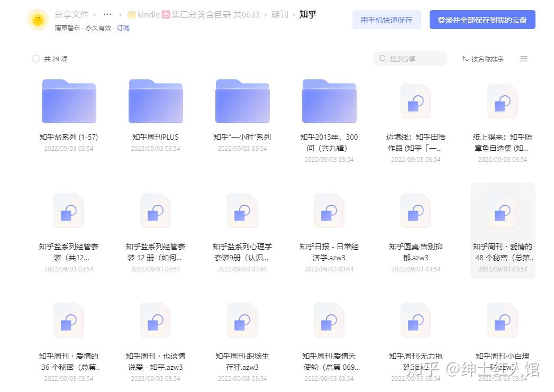The image size is (554, 392).
Task: Click the 边境线：知乎田浩作品 file name
Action: pyautogui.click(x=416, y=142)
